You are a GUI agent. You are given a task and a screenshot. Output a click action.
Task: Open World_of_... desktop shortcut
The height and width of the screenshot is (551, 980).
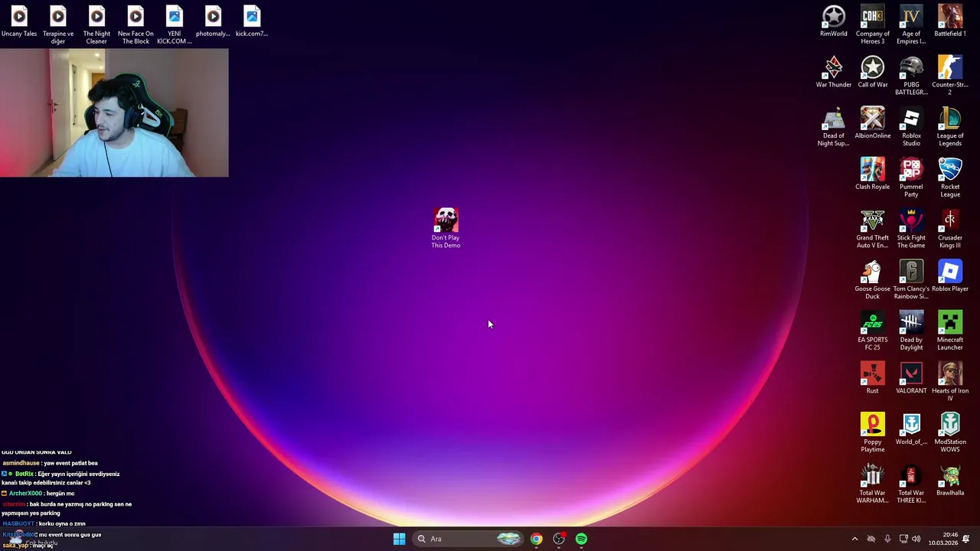911,429
